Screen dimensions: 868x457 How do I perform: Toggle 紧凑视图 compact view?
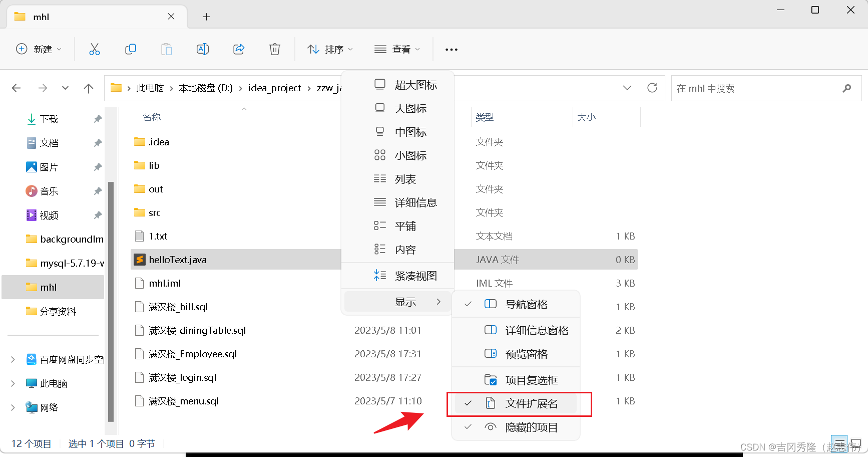397,276
